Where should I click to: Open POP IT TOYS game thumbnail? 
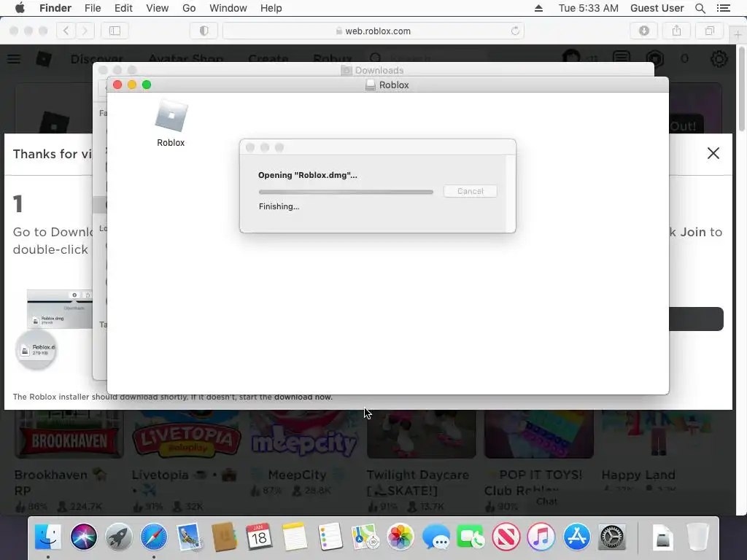539,435
